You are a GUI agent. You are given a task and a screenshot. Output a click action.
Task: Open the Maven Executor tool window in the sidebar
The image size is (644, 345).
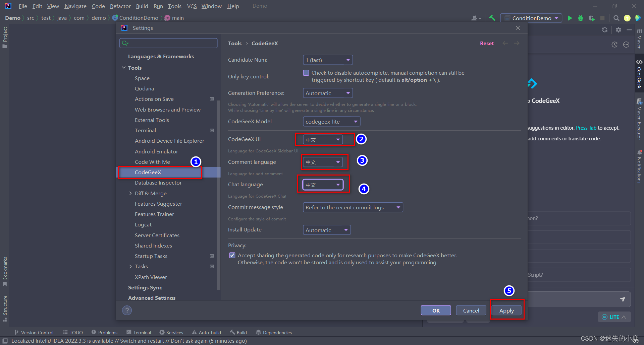(x=639, y=119)
